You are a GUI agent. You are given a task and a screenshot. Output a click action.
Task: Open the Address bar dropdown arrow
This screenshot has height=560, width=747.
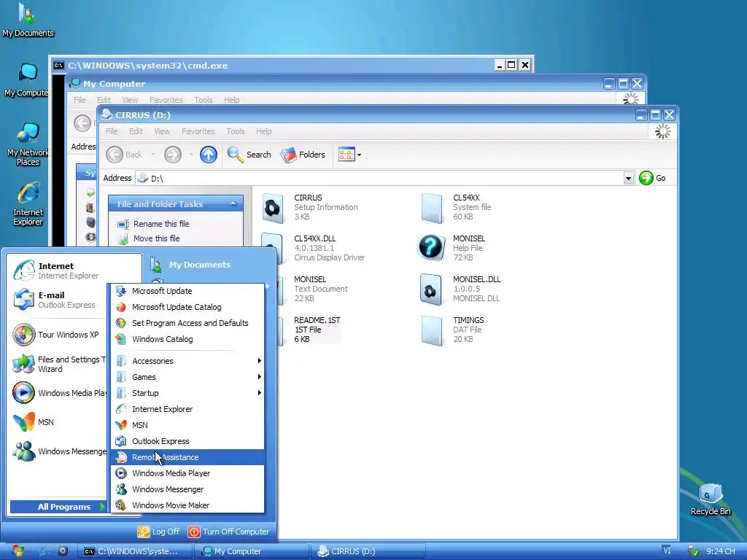point(628,178)
